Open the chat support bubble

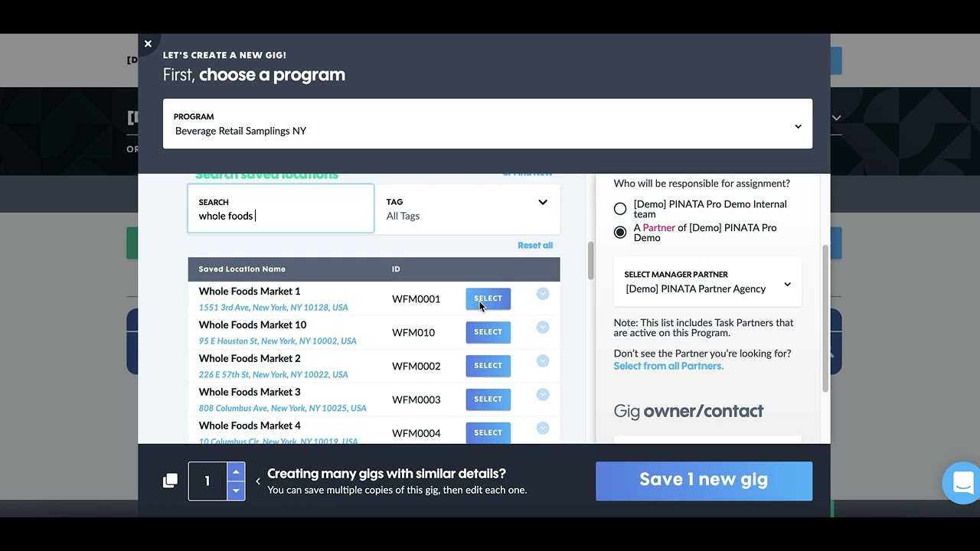962,483
